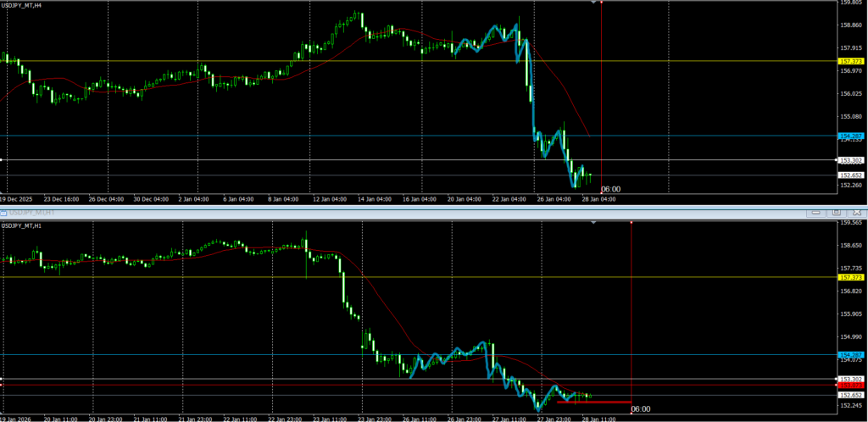
Task: Click the 06:00 time label on H4 chart
Action: (610, 189)
